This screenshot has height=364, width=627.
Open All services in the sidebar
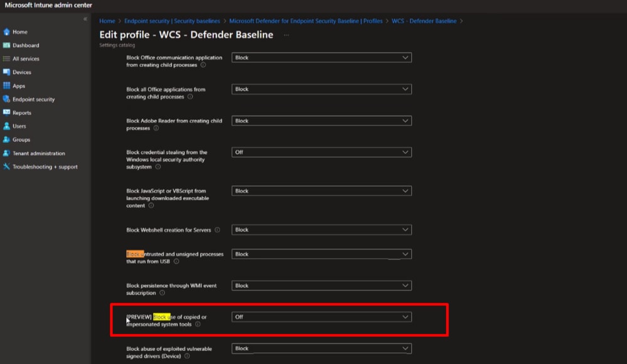click(x=26, y=59)
